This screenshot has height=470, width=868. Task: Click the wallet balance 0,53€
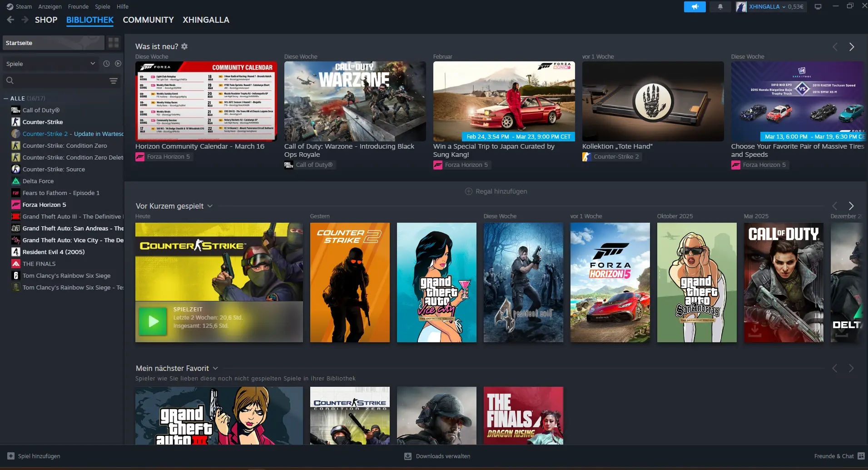click(796, 7)
